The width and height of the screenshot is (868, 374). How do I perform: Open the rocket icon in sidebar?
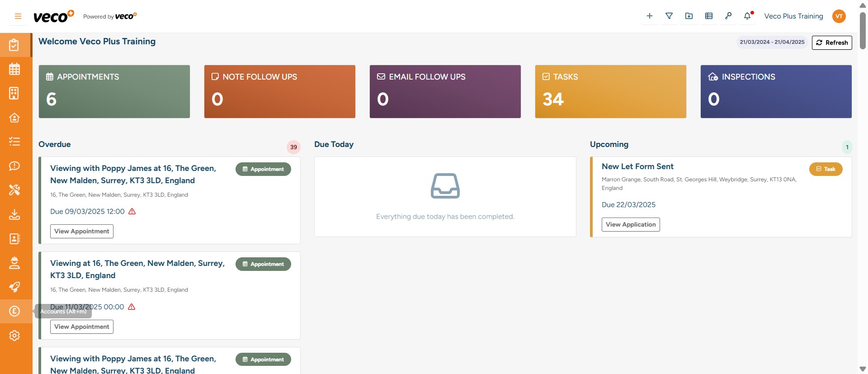pyautogui.click(x=14, y=287)
